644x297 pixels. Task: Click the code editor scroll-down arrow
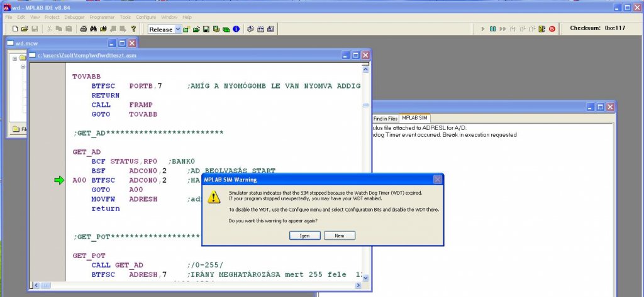pyautogui.click(x=365, y=278)
